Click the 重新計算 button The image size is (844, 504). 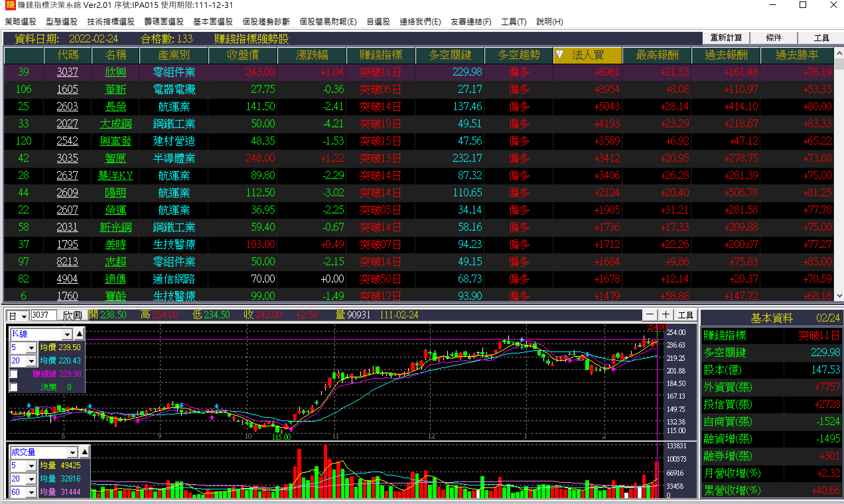(726, 38)
